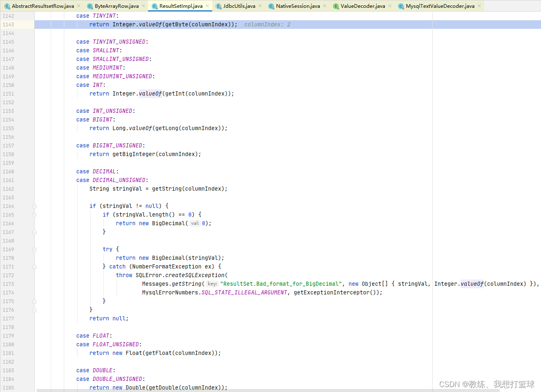This screenshot has height=392, width=541.
Task: Close the AbstractResultsetRow.java tab
Action: click(x=79, y=6)
